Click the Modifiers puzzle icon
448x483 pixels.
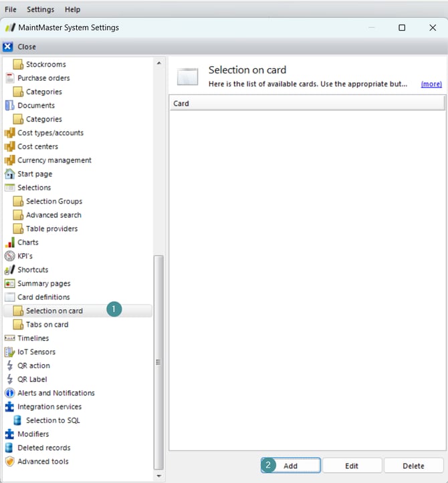[9, 434]
